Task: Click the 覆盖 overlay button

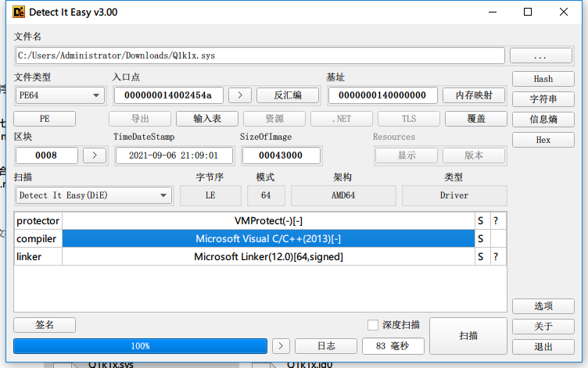Action: point(476,119)
